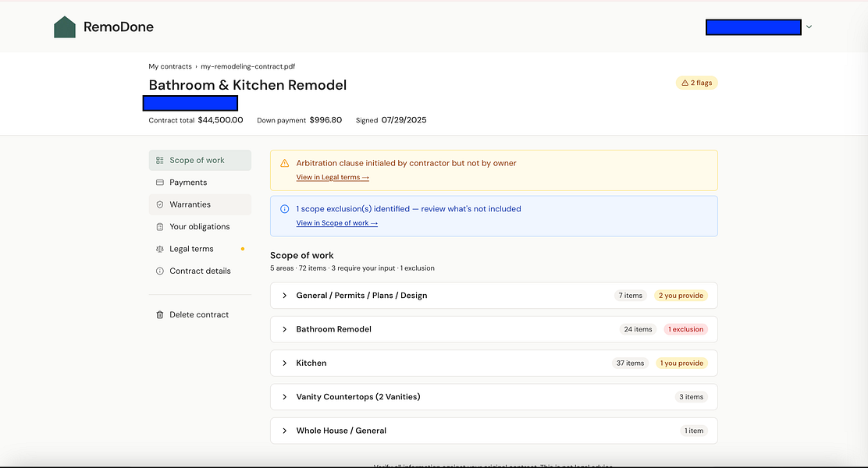Click the Bathroom Remodel row title
Image resolution: width=868 pixels, height=468 pixels.
click(334, 329)
